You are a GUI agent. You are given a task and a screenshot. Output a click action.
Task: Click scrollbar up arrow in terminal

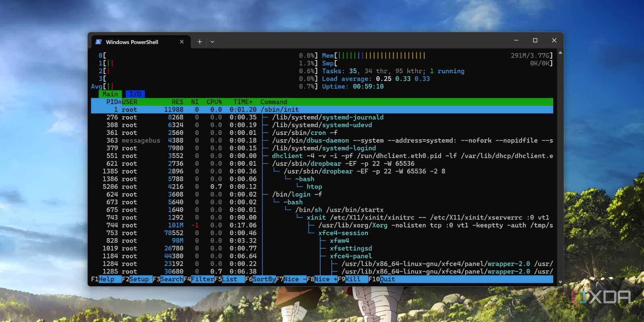560,53
